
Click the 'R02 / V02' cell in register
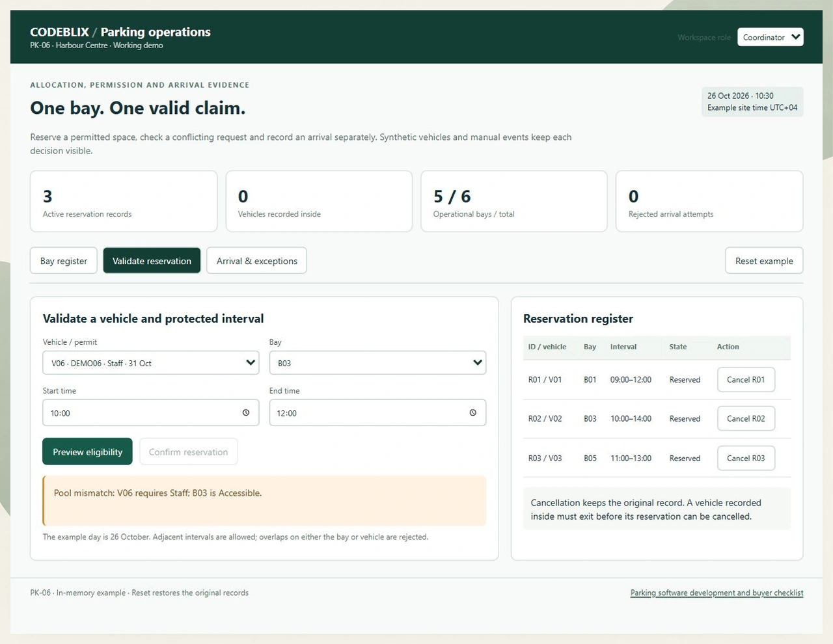(545, 419)
